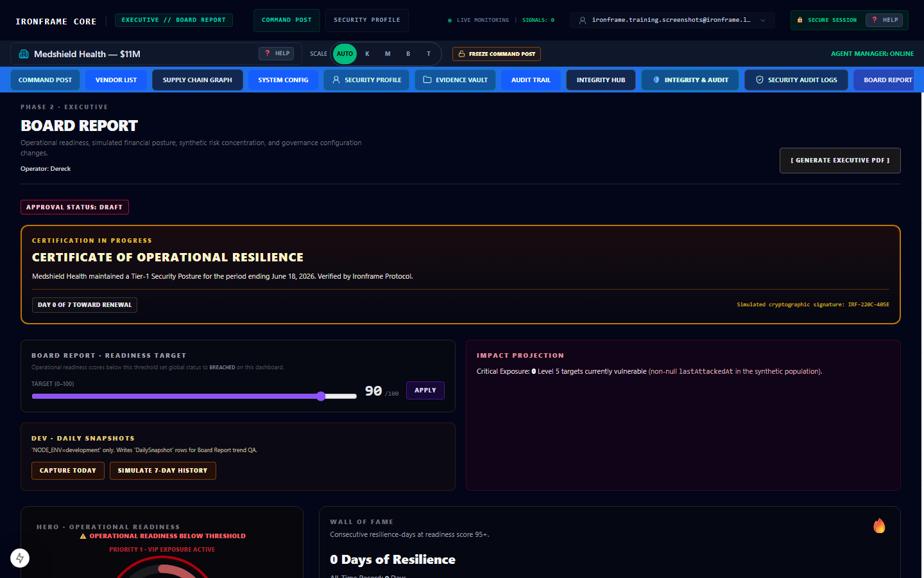Open Evidence Vault folder icon tab
The height and width of the screenshot is (578, 924).
(455, 80)
